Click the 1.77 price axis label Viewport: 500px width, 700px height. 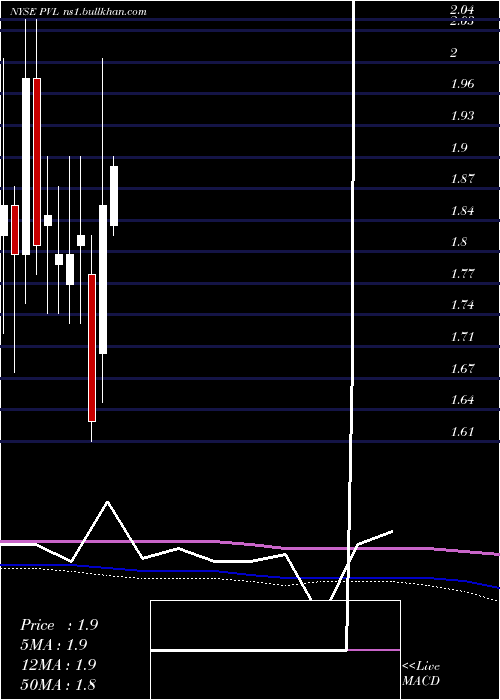tap(462, 273)
